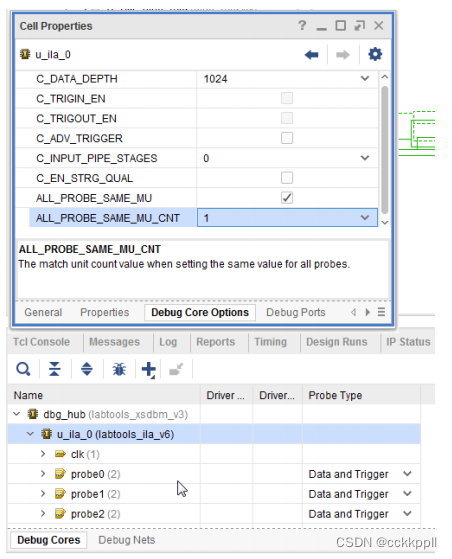Switch to Debug Ports tab
The width and height of the screenshot is (452, 559).
click(x=296, y=312)
